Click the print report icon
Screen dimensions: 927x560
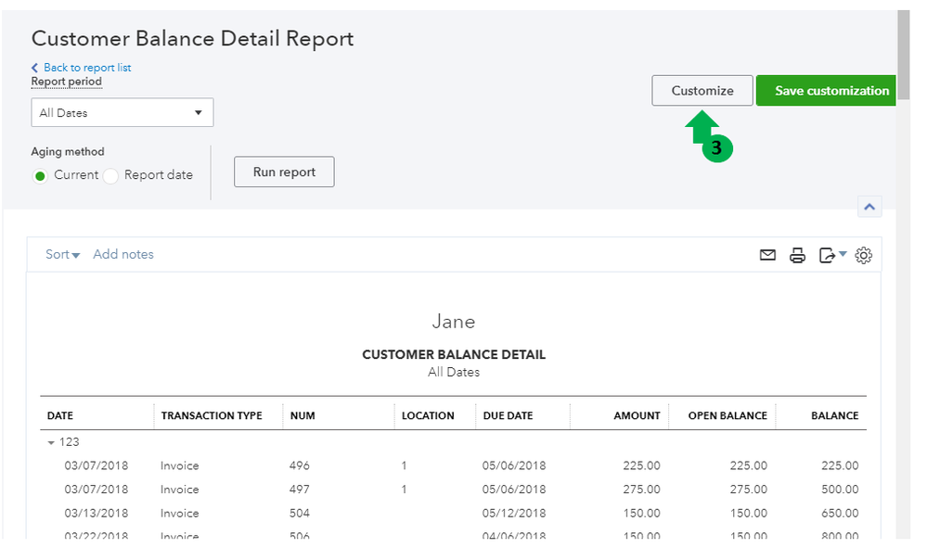click(x=797, y=255)
